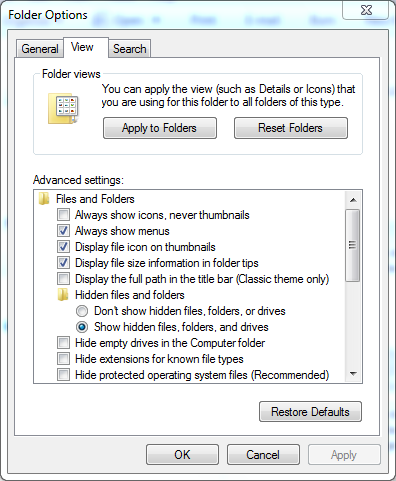This screenshot has width=396, height=481.
Task: Enable Always show icons, never thumbnails
Action: pos(63,215)
